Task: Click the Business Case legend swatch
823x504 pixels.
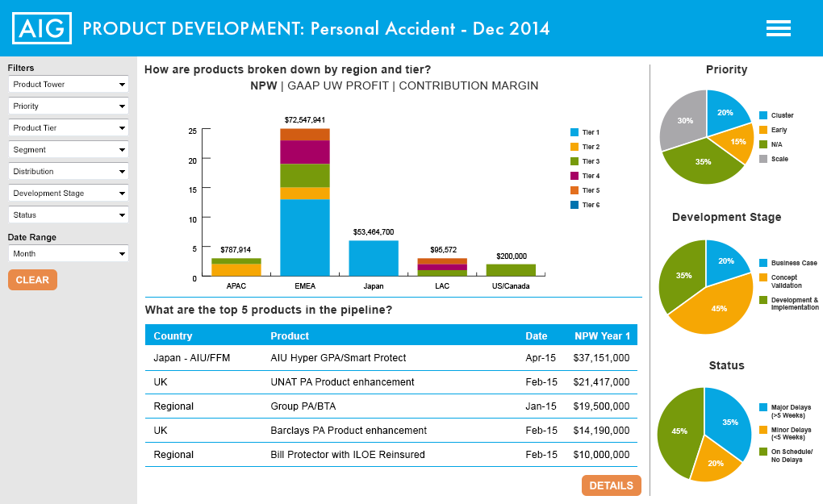Action: point(763,263)
